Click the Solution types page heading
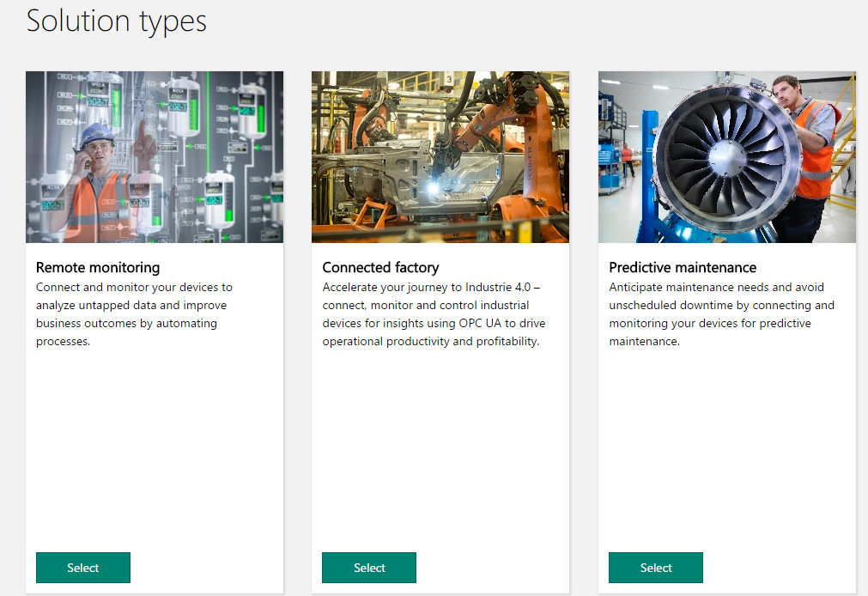Image resolution: width=868 pixels, height=596 pixels. (x=117, y=21)
